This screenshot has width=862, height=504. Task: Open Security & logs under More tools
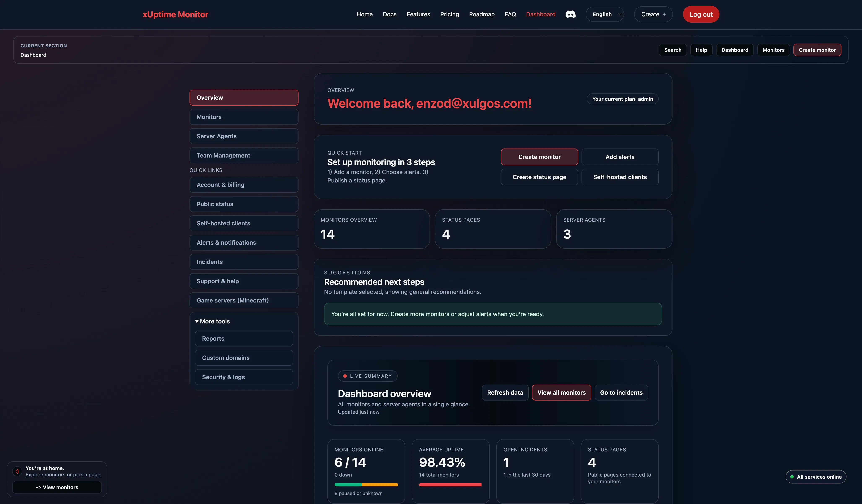coord(244,377)
